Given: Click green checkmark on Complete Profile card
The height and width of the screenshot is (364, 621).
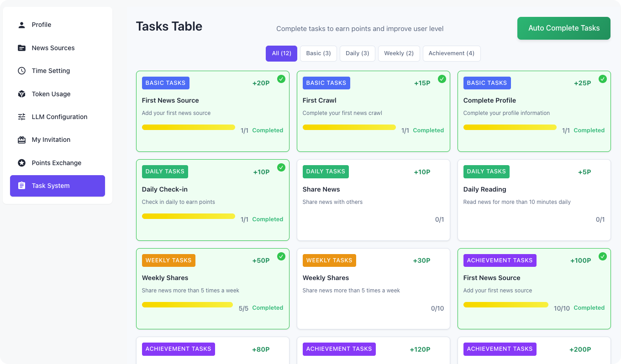Looking at the screenshot, I should click(603, 79).
